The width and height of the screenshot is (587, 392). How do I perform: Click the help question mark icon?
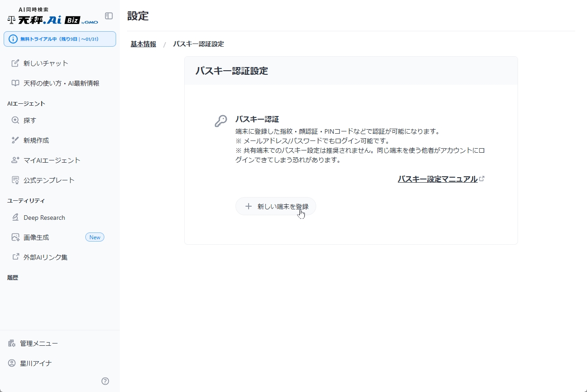(x=105, y=381)
